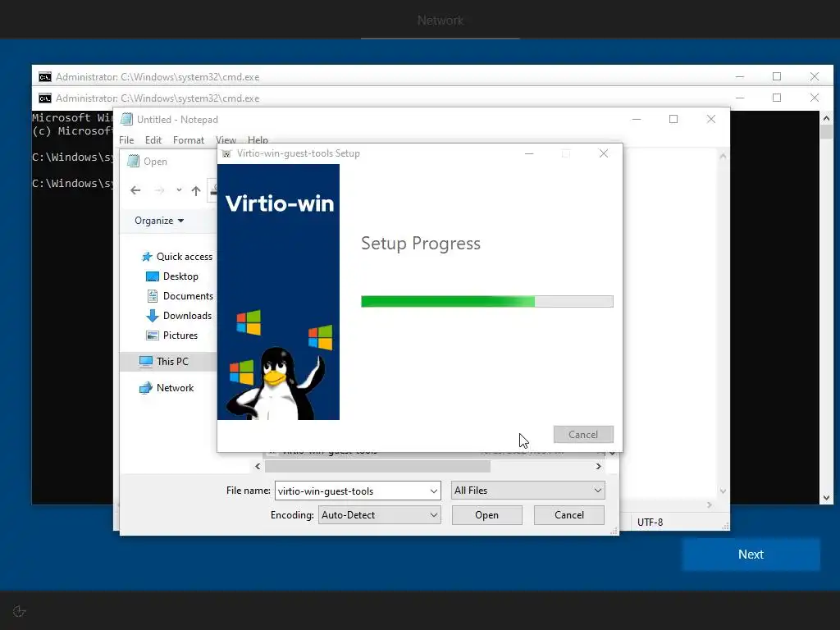This screenshot has height=630, width=840.
Task: Go forward in the Open dialog
Action: click(159, 190)
